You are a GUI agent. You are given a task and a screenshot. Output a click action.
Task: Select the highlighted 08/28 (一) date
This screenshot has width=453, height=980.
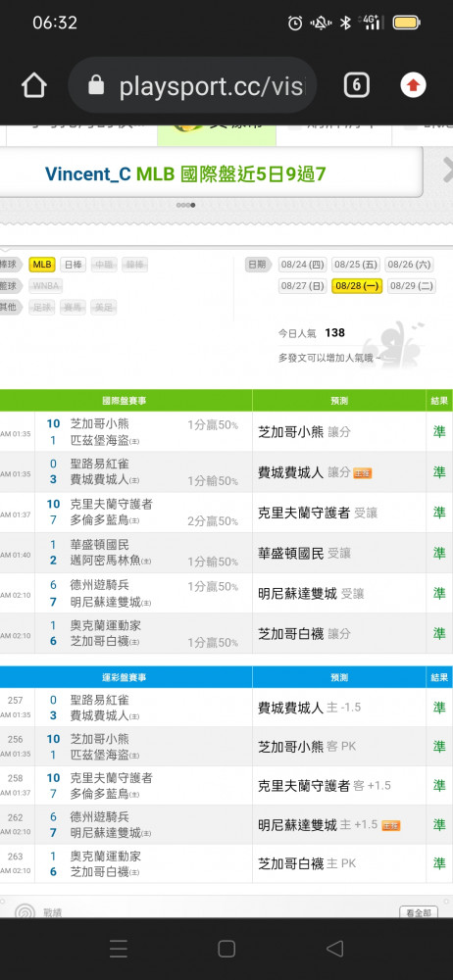click(357, 286)
